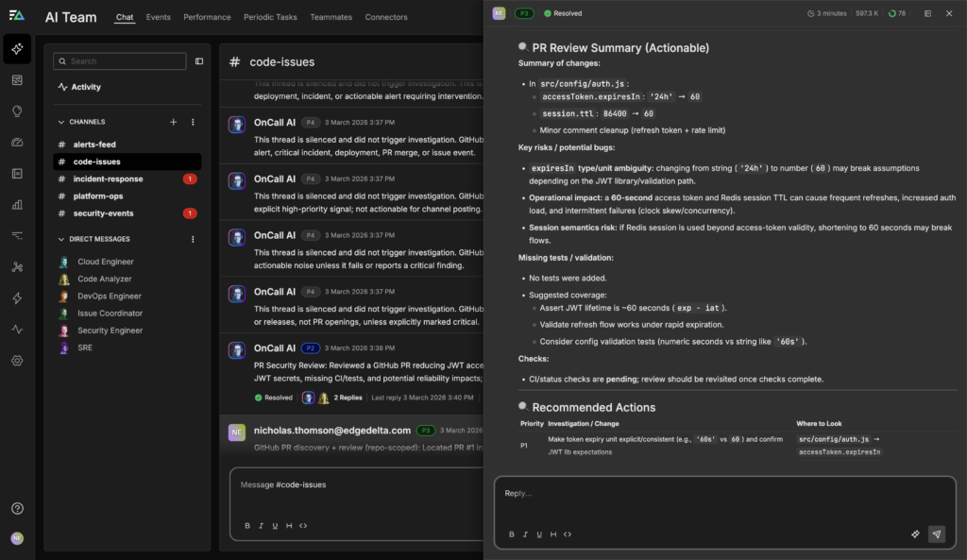Close the thread detail panel
This screenshot has height=560, width=967.
click(x=949, y=13)
